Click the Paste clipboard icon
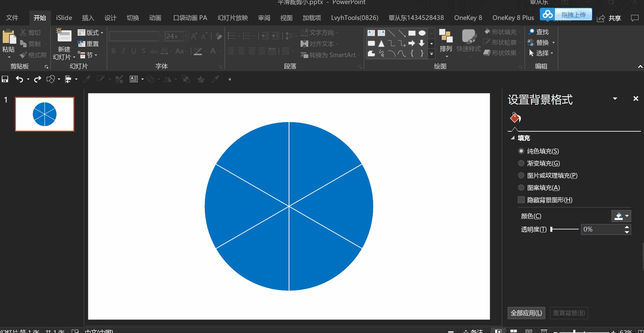Screen dimensions: 644x333 click(x=8, y=38)
